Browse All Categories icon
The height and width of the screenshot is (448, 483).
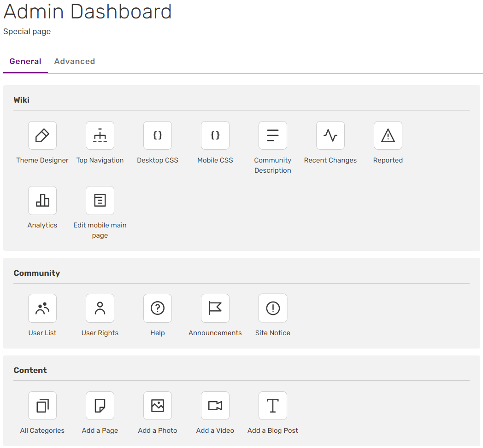(42, 406)
